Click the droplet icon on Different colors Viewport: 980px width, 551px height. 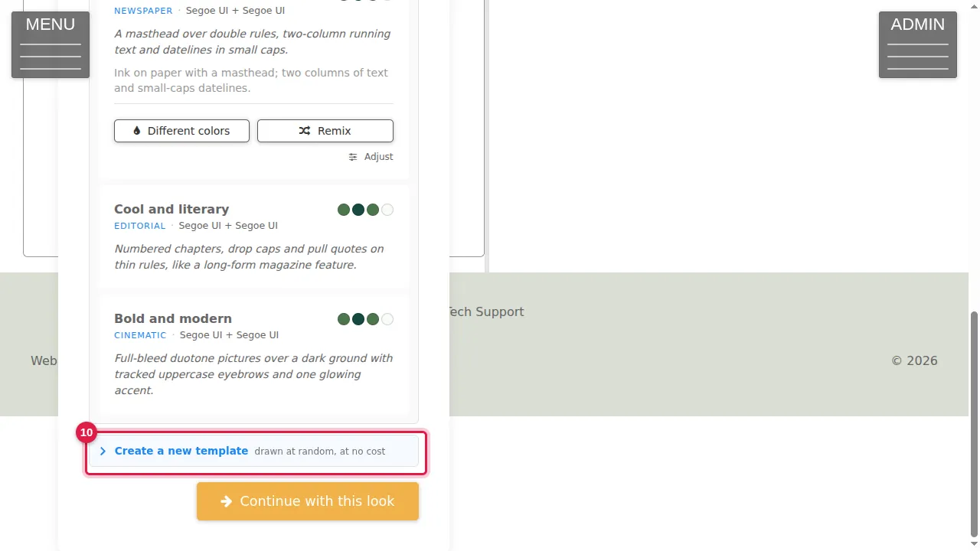137,131
